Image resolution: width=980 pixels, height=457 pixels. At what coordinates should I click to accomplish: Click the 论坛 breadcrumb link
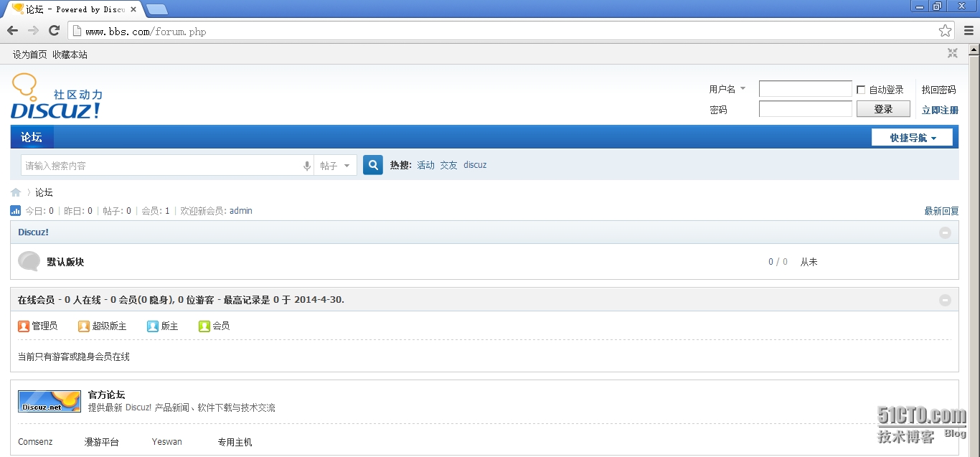click(44, 192)
